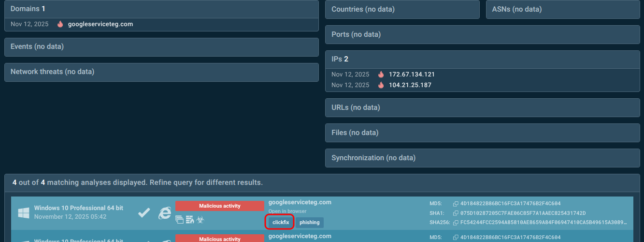
Task: Collapse the Domains 1 panel header
Action: 161,9
